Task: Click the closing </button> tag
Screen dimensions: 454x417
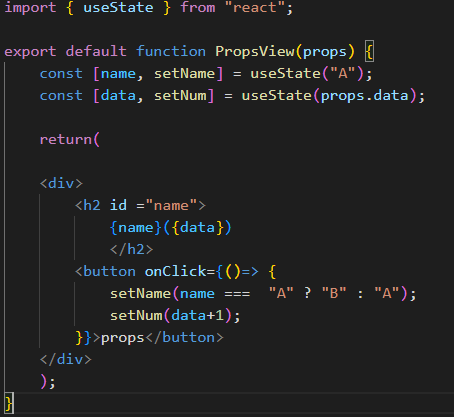Action: [x=184, y=337]
